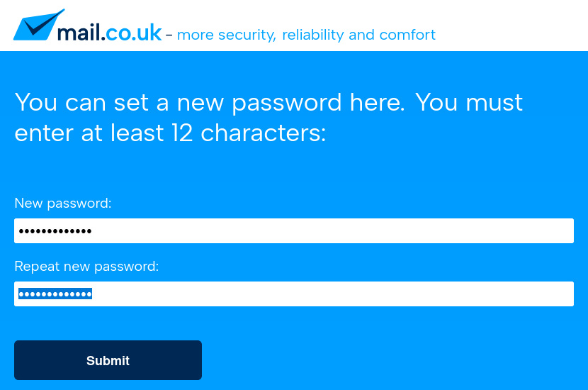Click the masked dots in New password field
The height and width of the screenshot is (390, 588).
(x=55, y=231)
